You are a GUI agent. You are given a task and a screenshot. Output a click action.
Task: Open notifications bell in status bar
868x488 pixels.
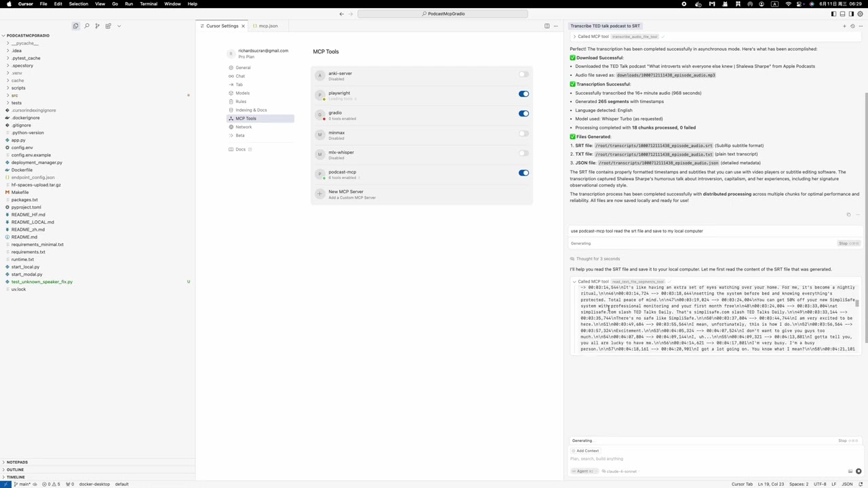coord(861,484)
